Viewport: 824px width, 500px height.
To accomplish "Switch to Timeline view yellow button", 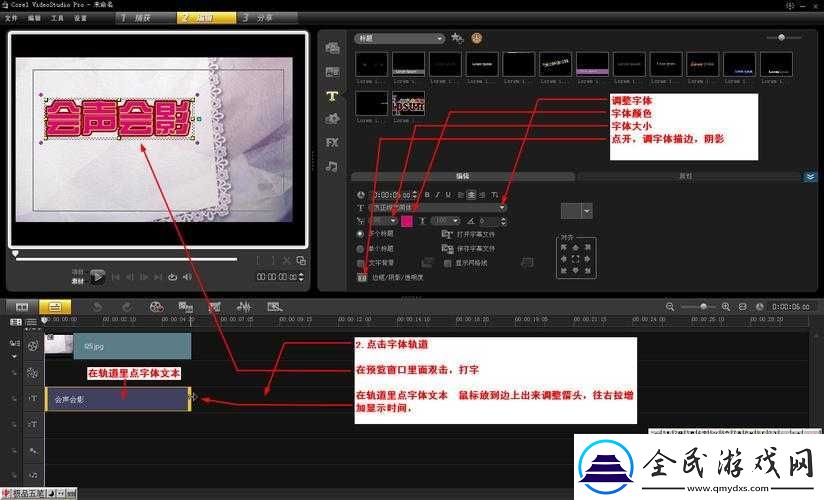I will (55, 307).
